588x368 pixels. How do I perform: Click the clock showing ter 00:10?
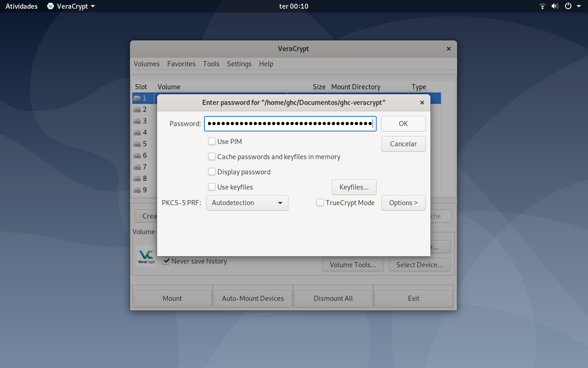294,6
